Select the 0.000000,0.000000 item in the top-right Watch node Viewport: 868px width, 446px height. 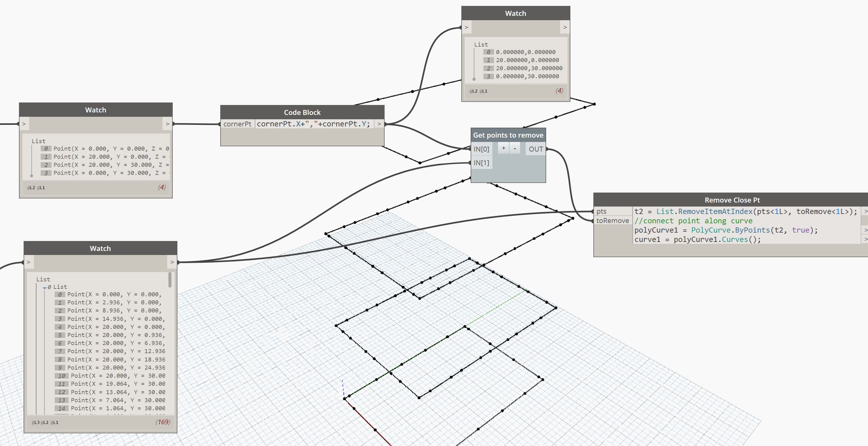click(526, 52)
